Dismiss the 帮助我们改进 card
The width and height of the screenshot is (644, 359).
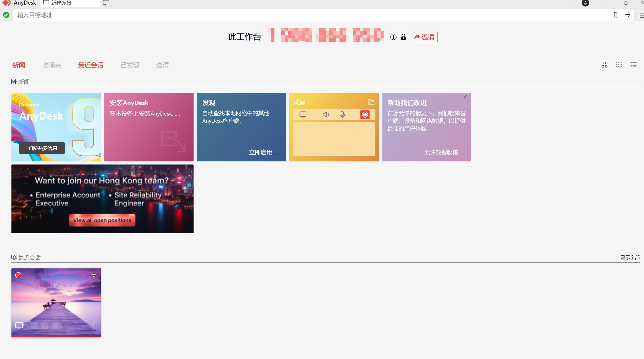tap(466, 96)
